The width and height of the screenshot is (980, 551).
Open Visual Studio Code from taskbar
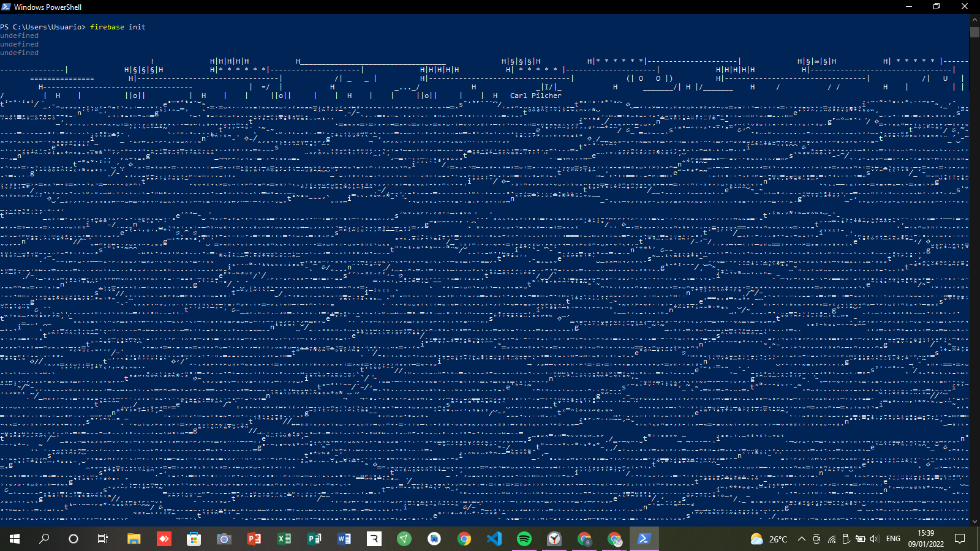(x=494, y=539)
